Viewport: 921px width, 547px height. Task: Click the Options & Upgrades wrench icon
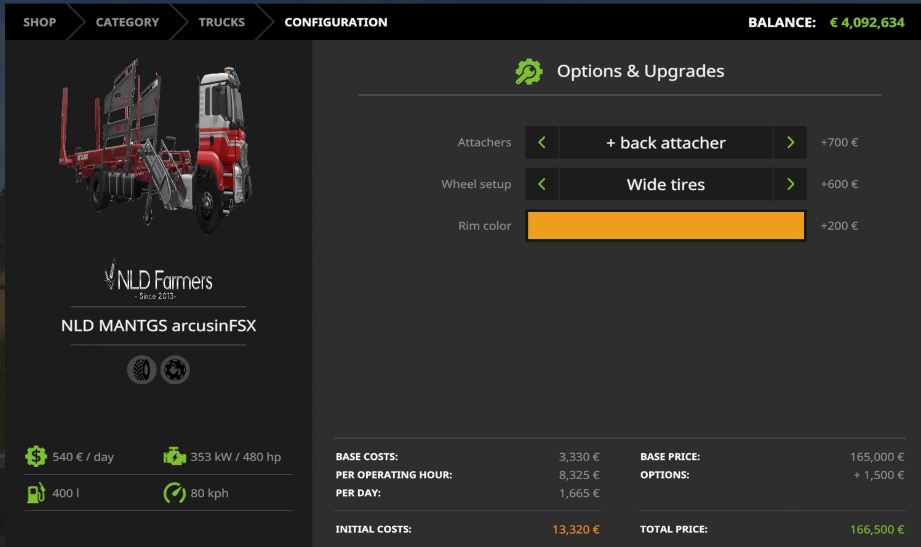528,72
